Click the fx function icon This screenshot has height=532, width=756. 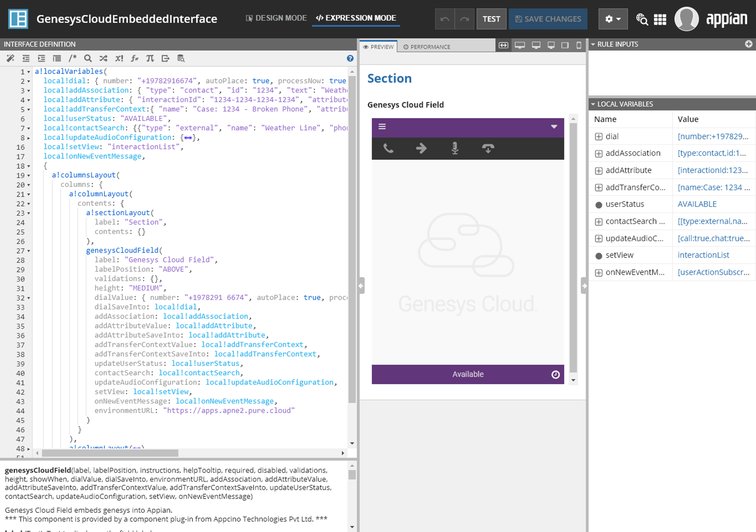coord(134,58)
